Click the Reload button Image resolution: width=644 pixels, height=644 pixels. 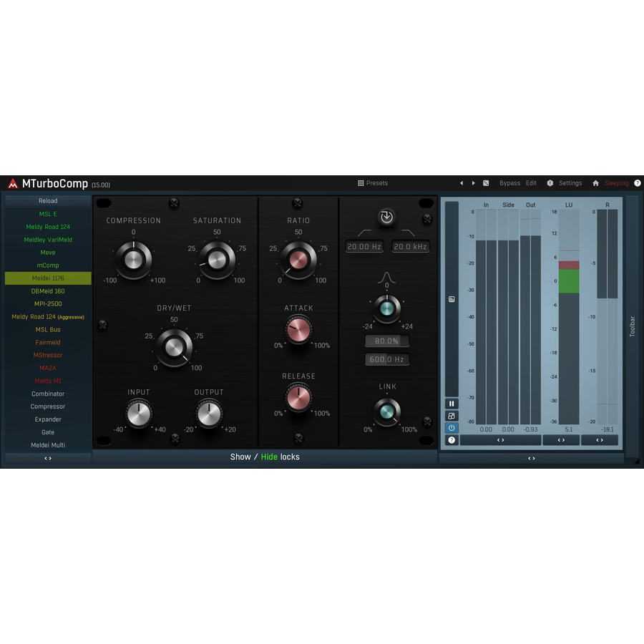pyautogui.click(x=48, y=201)
